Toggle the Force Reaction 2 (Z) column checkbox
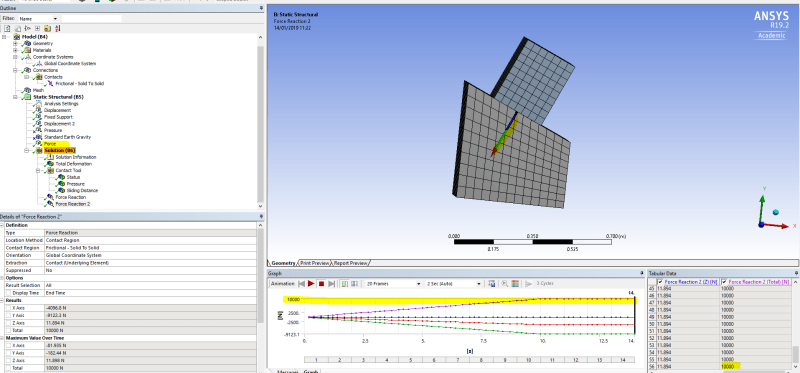 click(x=661, y=281)
